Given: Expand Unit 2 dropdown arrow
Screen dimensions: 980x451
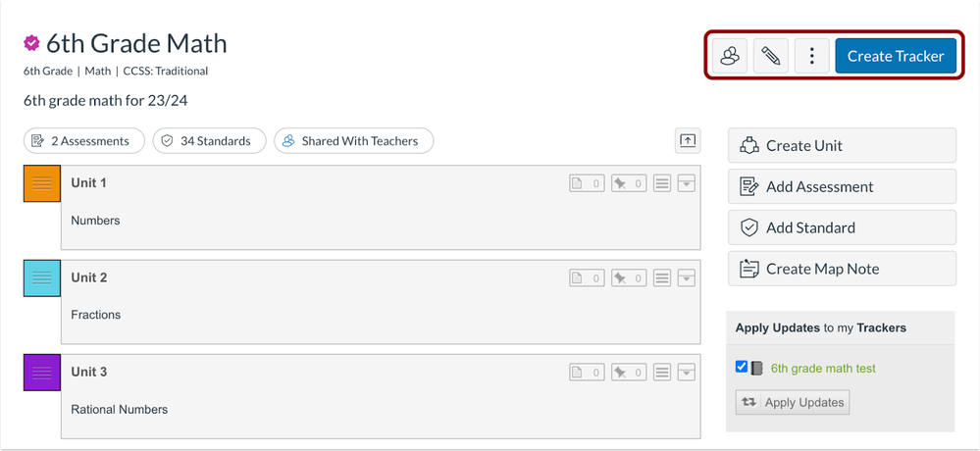Looking at the screenshot, I should pyautogui.click(x=687, y=278).
